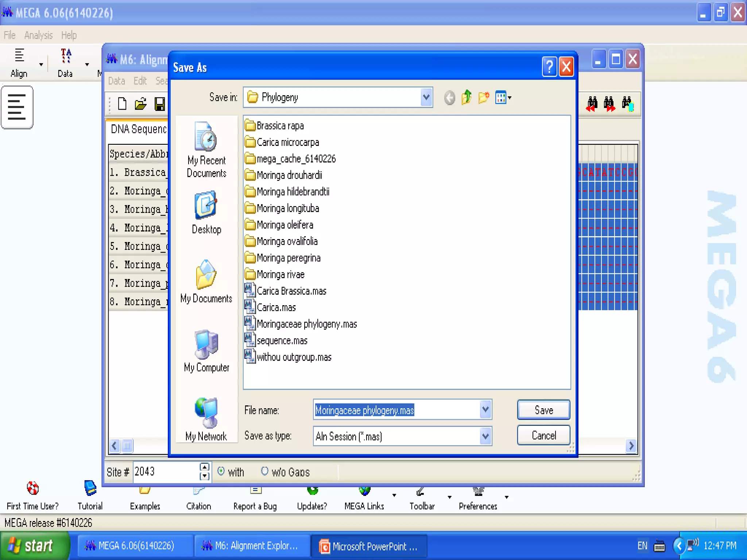Expand the 'Save in' Phylogeny dropdown
747x560 pixels.
pyautogui.click(x=426, y=97)
